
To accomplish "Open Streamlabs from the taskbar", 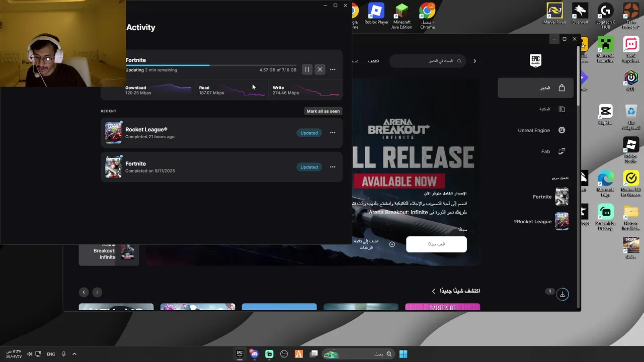I will coord(269,354).
